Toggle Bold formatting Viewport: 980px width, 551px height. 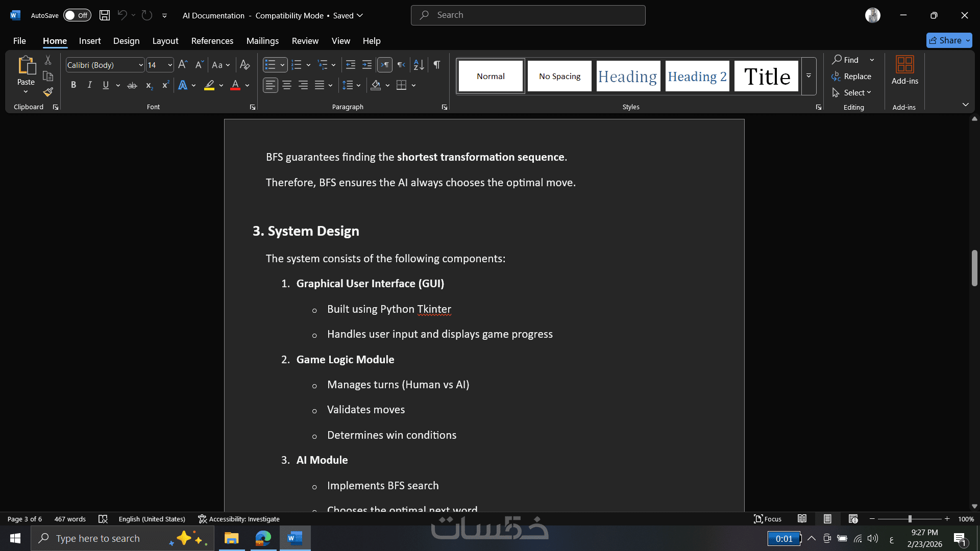pos(73,86)
